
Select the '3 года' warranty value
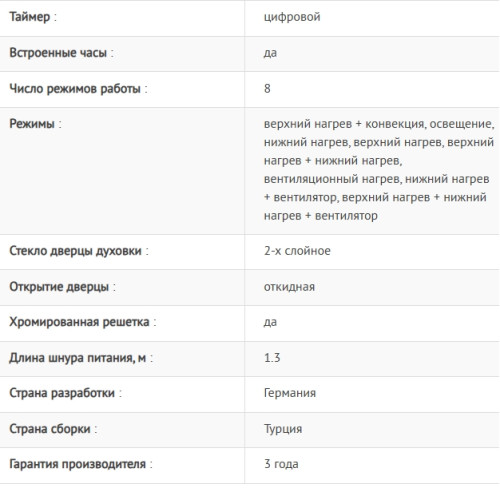[281, 464]
